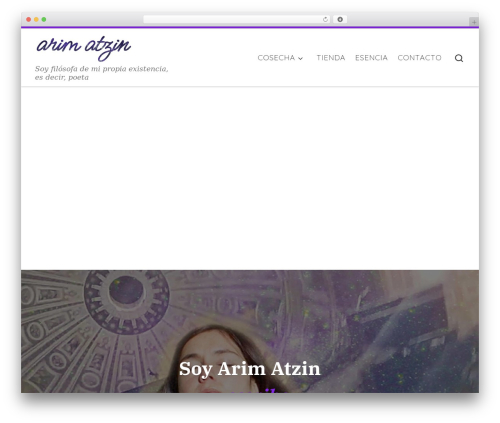Expand the COSECHA submenu chevron
500x423 pixels.
pos(300,58)
